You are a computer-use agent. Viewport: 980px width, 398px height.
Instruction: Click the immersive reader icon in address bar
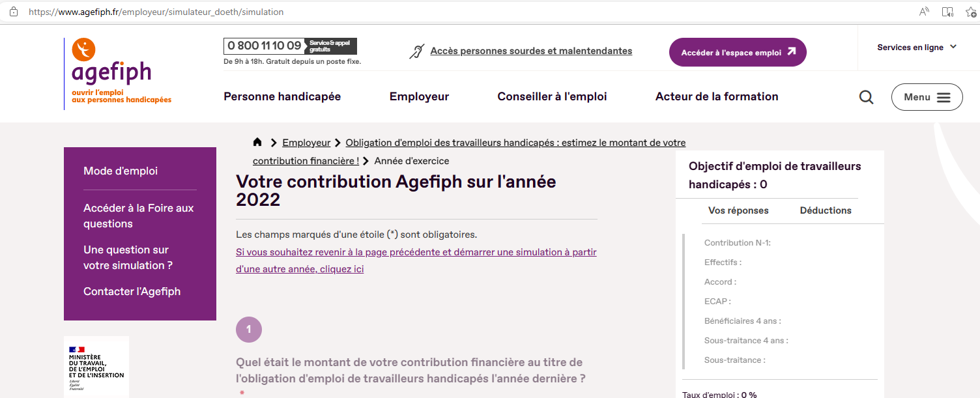(947, 12)
